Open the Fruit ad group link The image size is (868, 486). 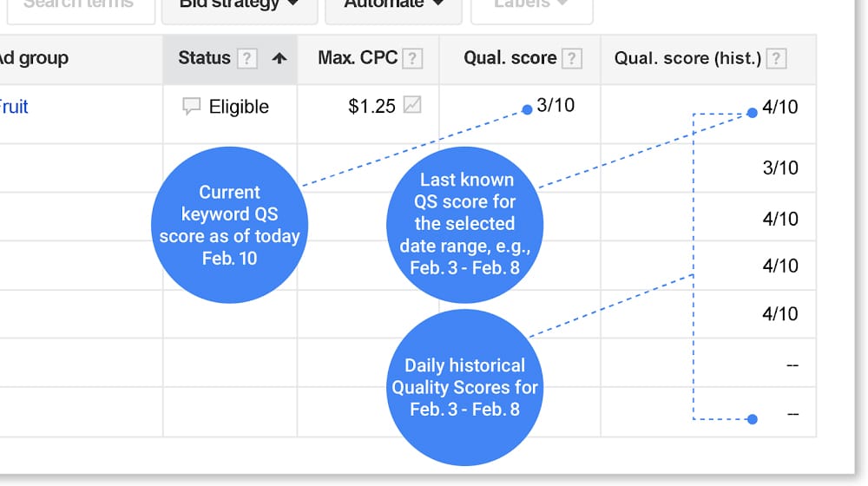14,106
